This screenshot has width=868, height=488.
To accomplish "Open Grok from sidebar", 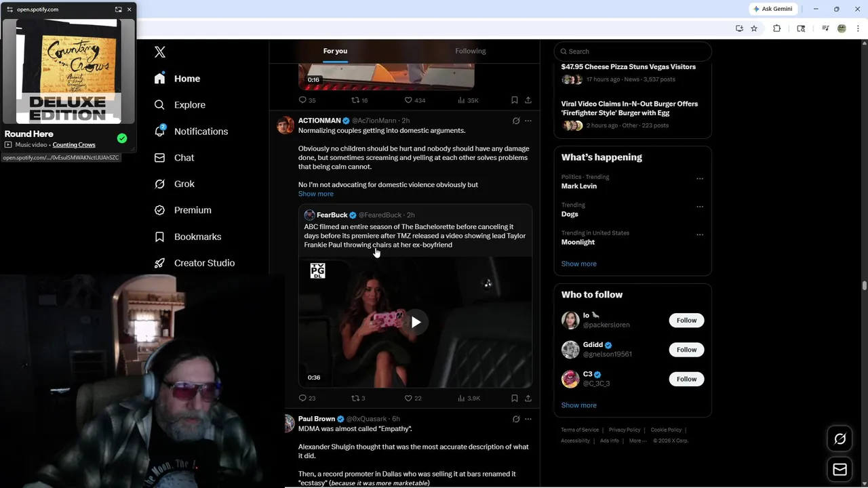I will point(174,184).
